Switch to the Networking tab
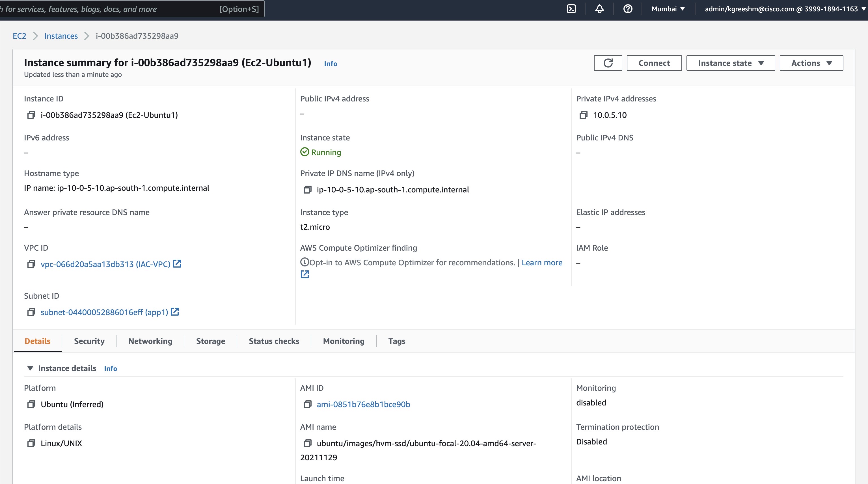This screenshot has height=484, width=868. point(150,341)
